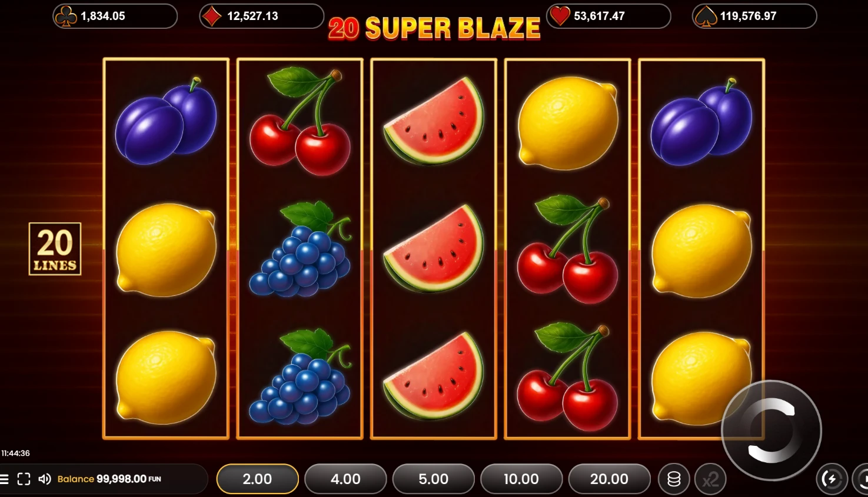Screen dimensions: 868x497
Task: Choose the 5.00 bet option
Action: click(434, 479)
